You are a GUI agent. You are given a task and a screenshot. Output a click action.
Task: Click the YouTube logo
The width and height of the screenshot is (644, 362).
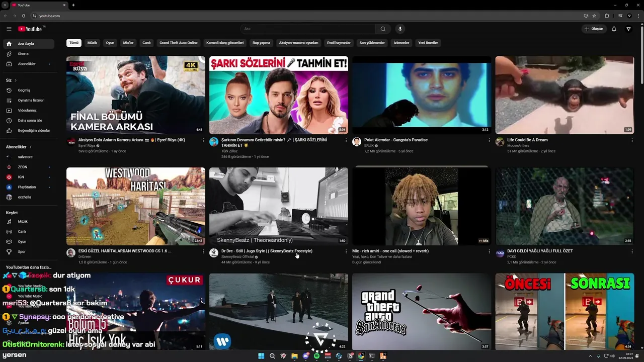click(31, 29)
